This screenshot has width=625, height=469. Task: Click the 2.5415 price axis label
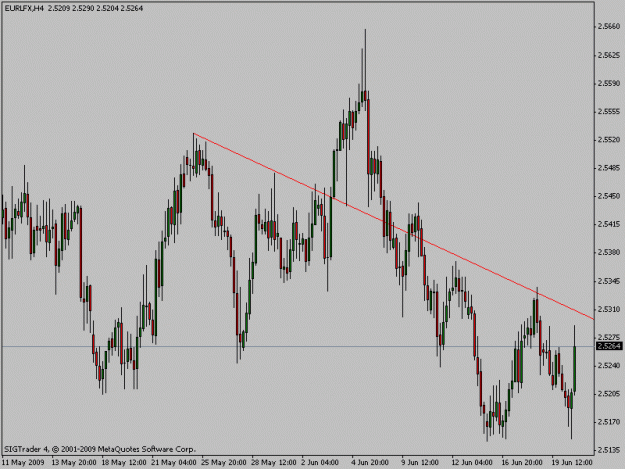click(x=609, y=224)
